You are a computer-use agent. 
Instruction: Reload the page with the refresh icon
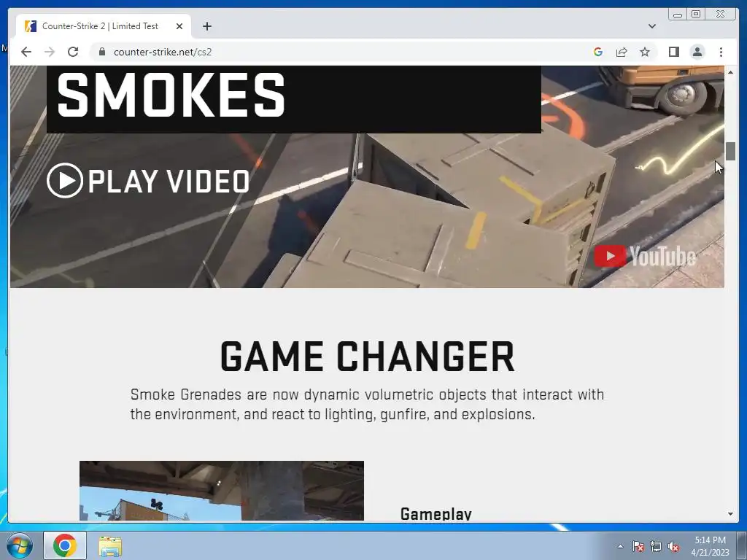(73, 52)
